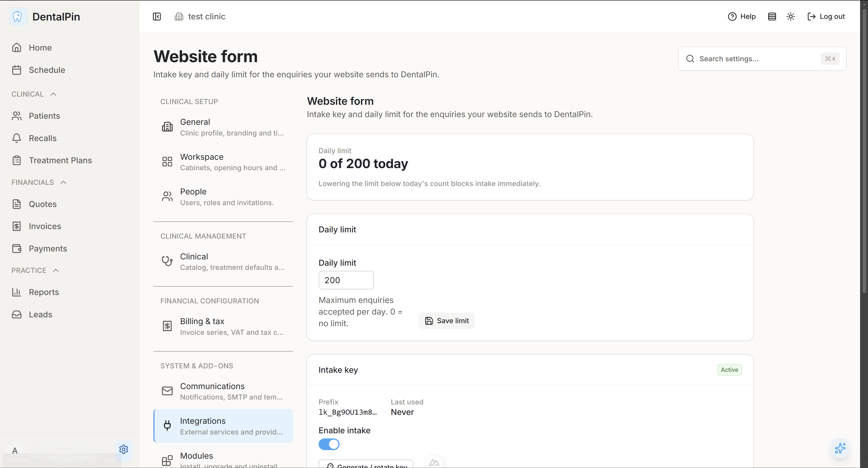Viewport: 868px width, 468px height.
Task: Toggle the Enable intake switch
Action: click(329, 444)
